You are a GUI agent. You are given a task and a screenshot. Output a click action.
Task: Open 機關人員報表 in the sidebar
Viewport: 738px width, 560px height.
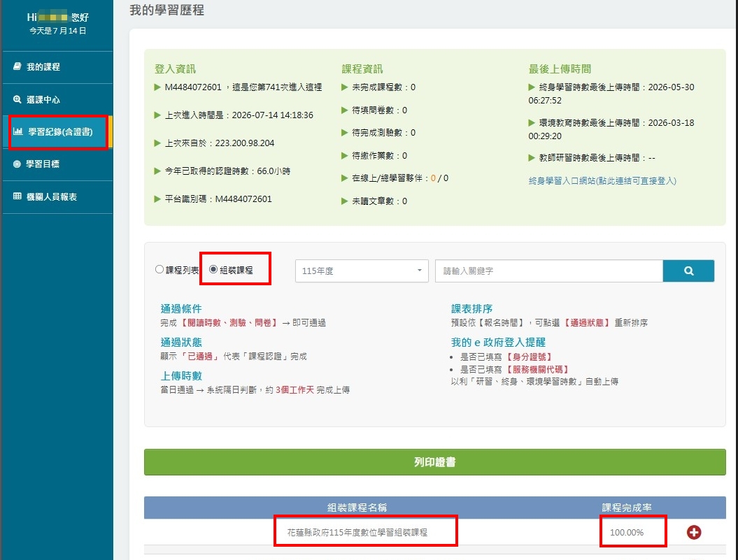tap(57, 196)
